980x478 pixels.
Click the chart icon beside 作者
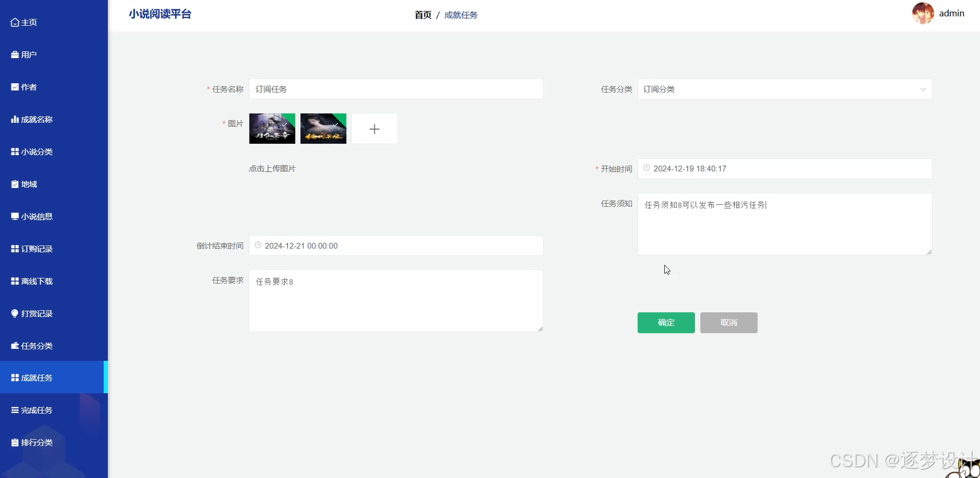[15, 87]
